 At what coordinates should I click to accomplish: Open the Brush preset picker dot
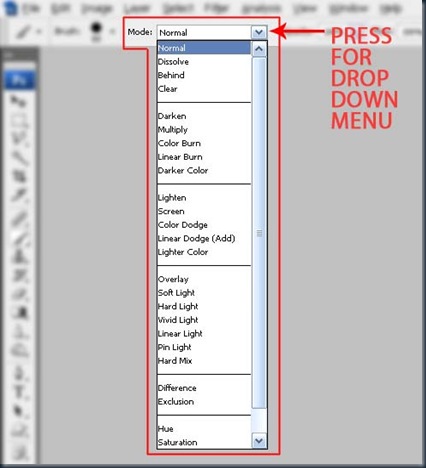(x=96, y=29)
